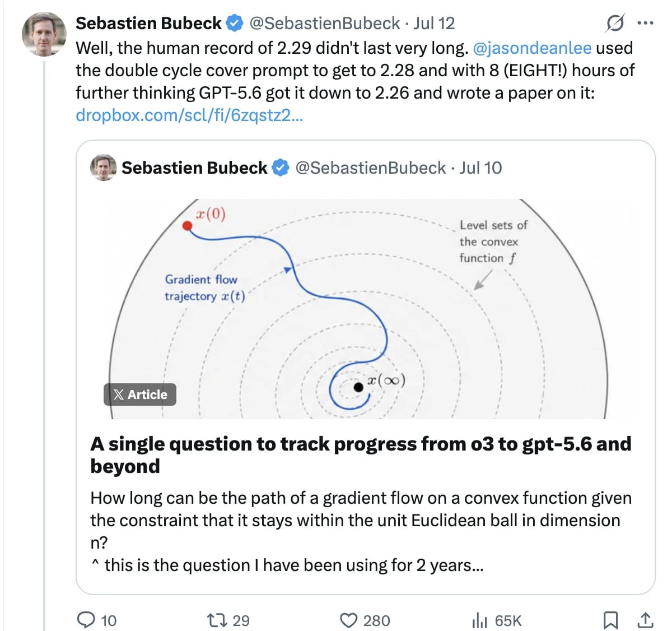Screen dimensions: 672x631
Task: Open article titled 'A single question to track progress'
Action: click(x=361, y=454)
